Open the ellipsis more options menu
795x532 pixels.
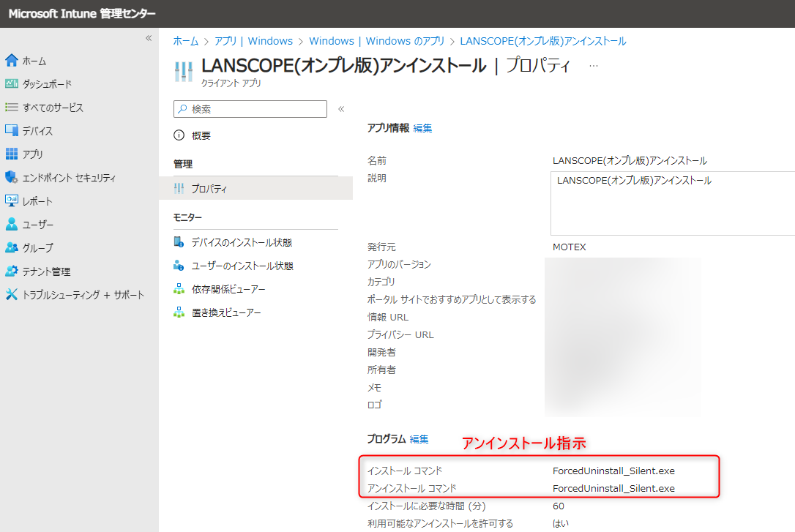(x=594, y=66)
